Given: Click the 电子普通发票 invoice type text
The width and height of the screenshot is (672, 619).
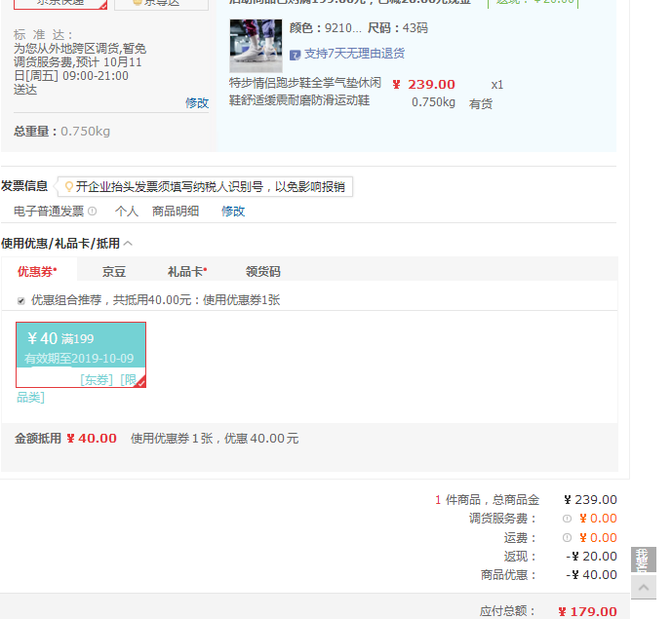Looking at the screenshot, I should (49, 212).
